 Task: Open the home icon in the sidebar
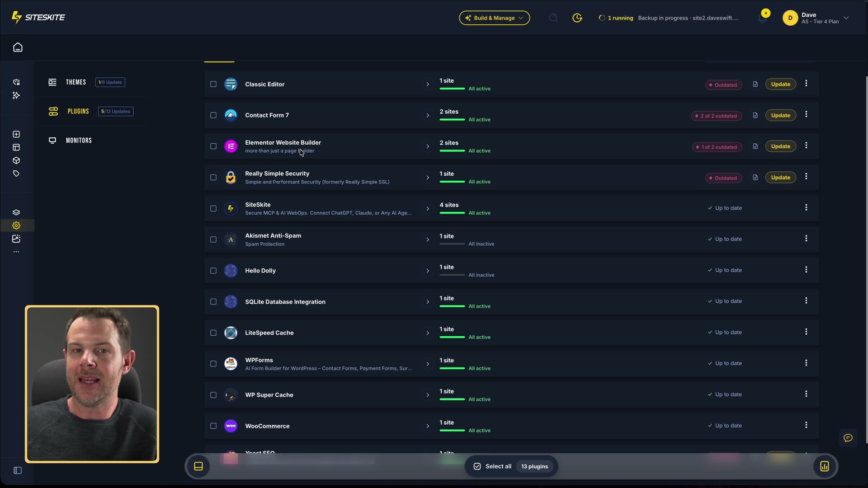click(18, 47)
